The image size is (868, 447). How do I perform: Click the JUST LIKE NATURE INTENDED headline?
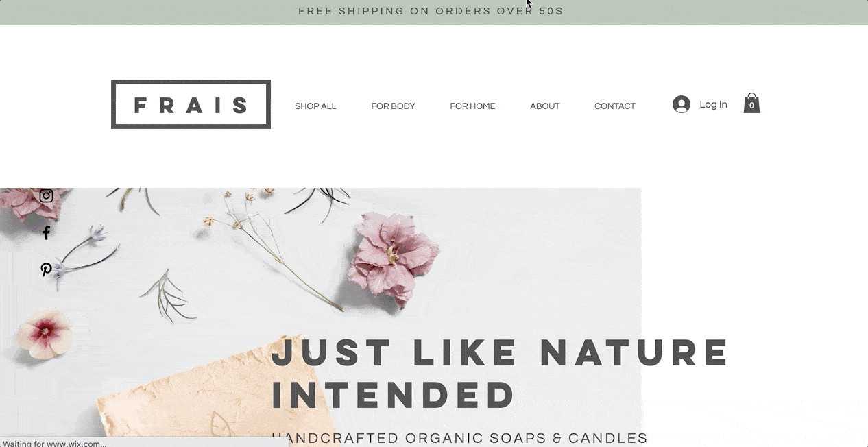501,373
